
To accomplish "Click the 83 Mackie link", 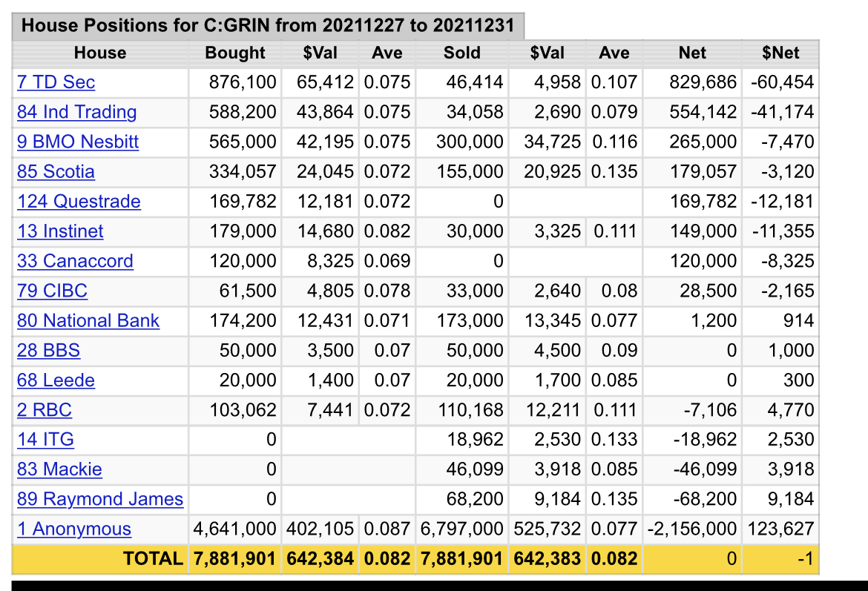I will (59, 469).
